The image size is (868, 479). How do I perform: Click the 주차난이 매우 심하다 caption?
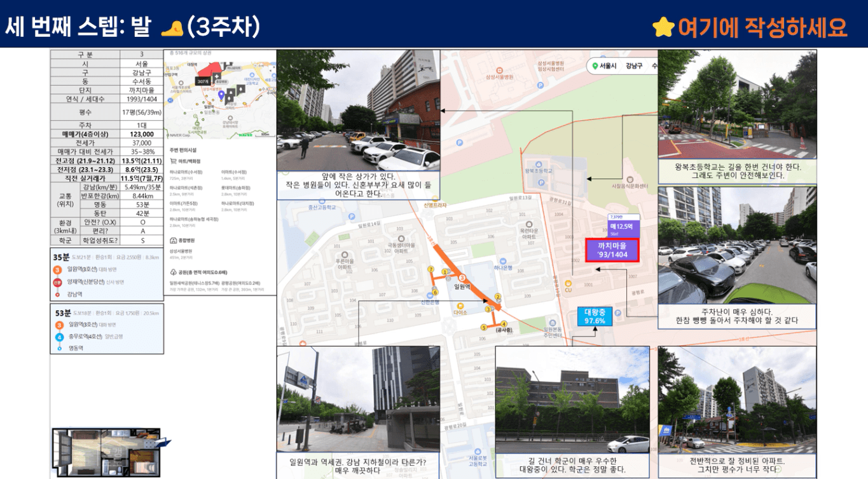click(736, 316)
